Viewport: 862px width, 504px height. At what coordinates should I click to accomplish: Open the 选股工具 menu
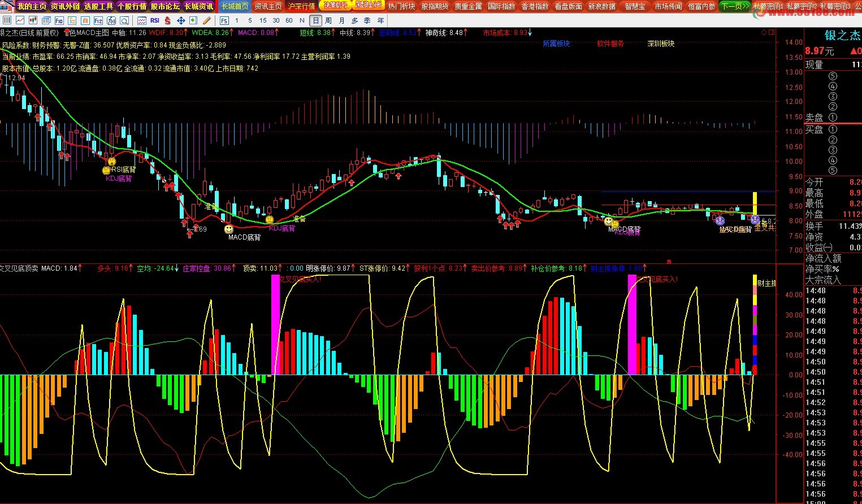(x=98, y=6)
